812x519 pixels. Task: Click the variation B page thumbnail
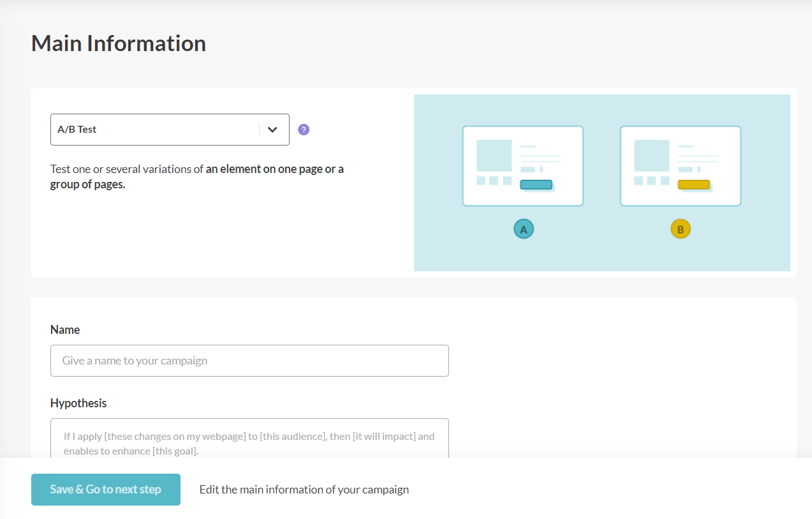click(x=681, y=166)
